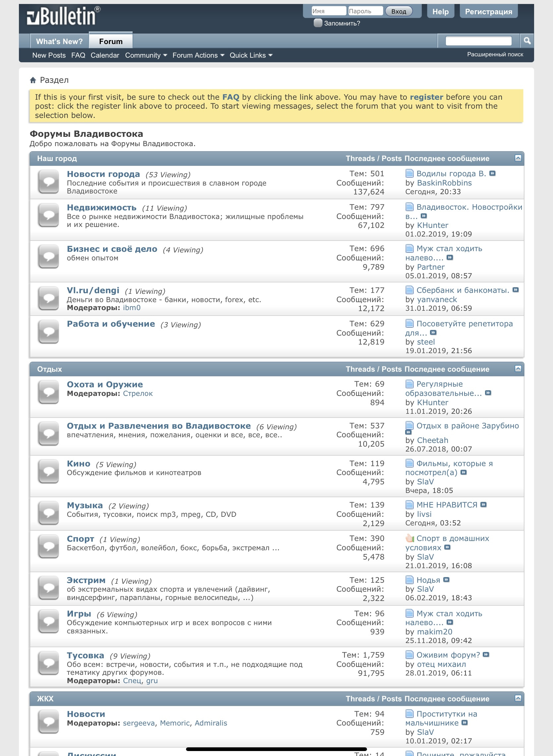Collapse the ЖКХ category
The image size is (553, 756).
[518, 698]
